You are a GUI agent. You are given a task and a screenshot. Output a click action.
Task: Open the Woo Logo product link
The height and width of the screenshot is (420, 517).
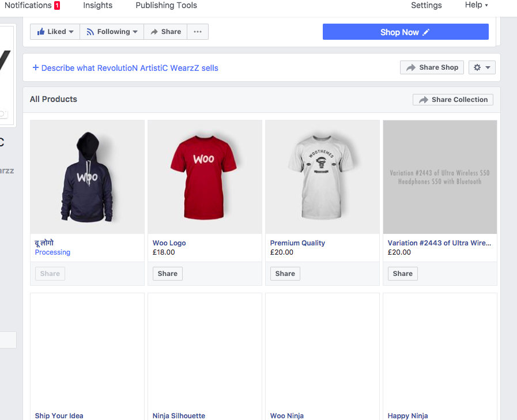coord(169,243)
